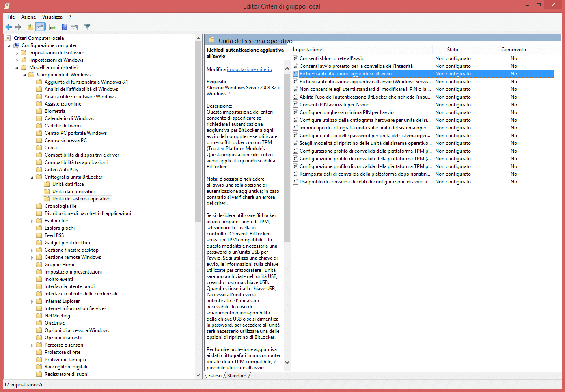This screenshot has width=565, height=392.
Task: Open the Visualizza menu
Action: click(x=52, y=17)
